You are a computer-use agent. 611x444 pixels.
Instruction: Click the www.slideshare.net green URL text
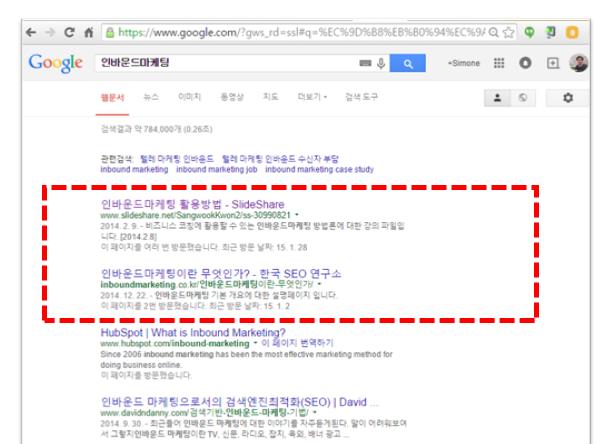tap(195, 215)
